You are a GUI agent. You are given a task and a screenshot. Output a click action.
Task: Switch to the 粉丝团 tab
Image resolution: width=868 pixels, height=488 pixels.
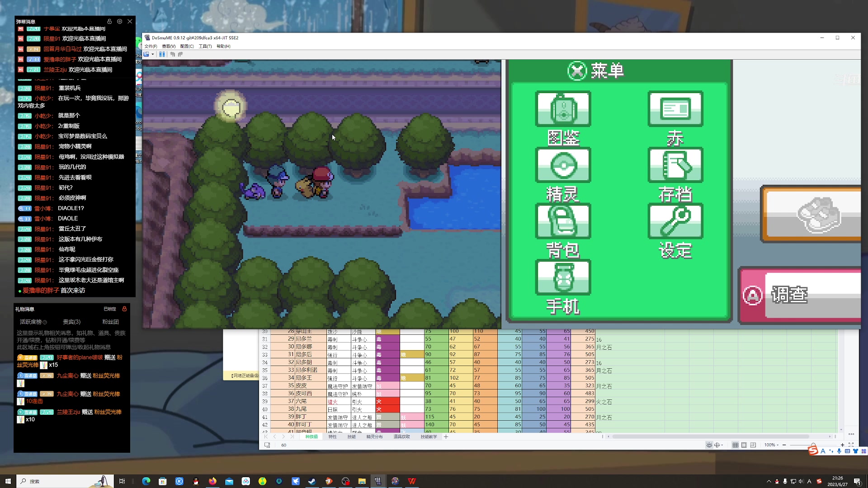[110, 322]
